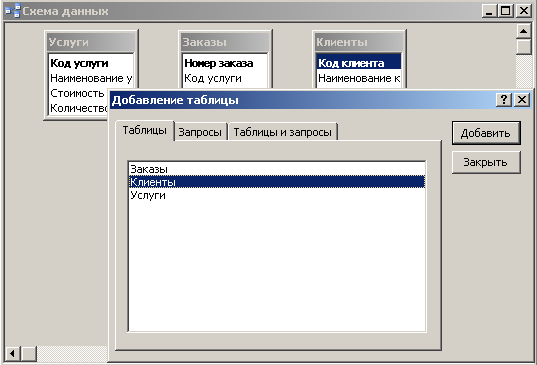Viewport: 537px width, 365px height.
Task: Open the Таблицы и запросы tab
Action: click(x=283, y=132)
